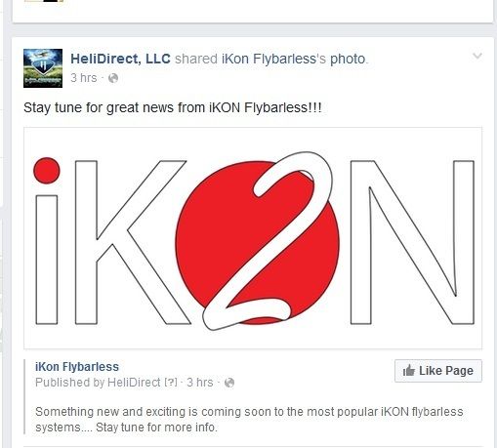Open HeliDirect's profile picture avatar
Viewport: 497px width, 448px height.
point(43,68)
